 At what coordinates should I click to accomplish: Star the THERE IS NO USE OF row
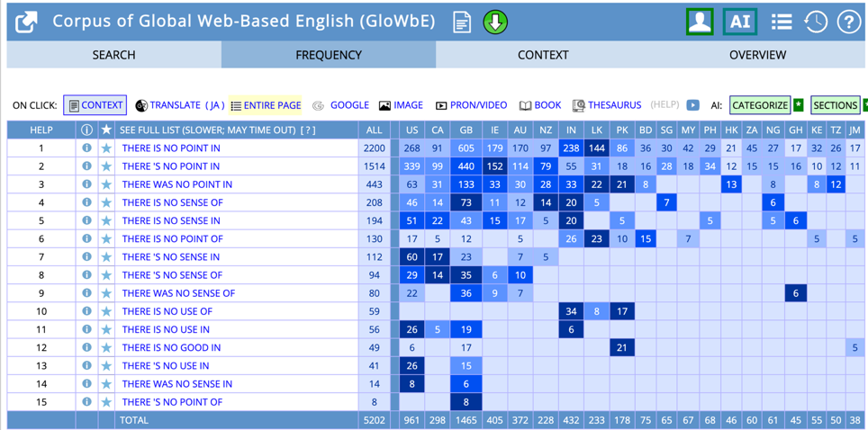[106, 311]
